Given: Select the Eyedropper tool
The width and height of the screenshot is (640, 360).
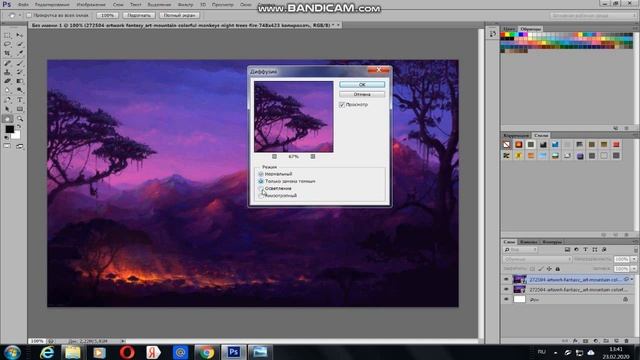Looking at the screenshot, I should pyautogui.click(x=20, y=53).
